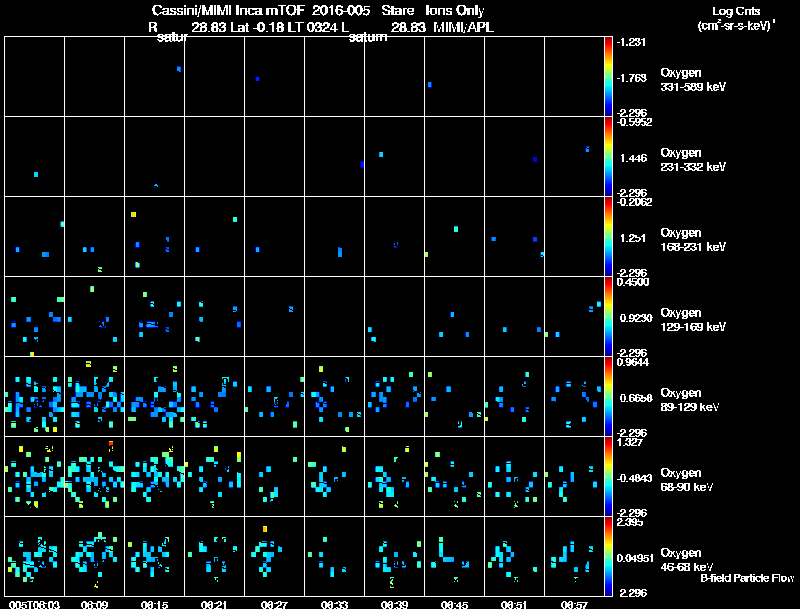The image size is (800, 609).
Task: Open the 46-68 keV panel at 06:27
Action: (x=274, y=556)
